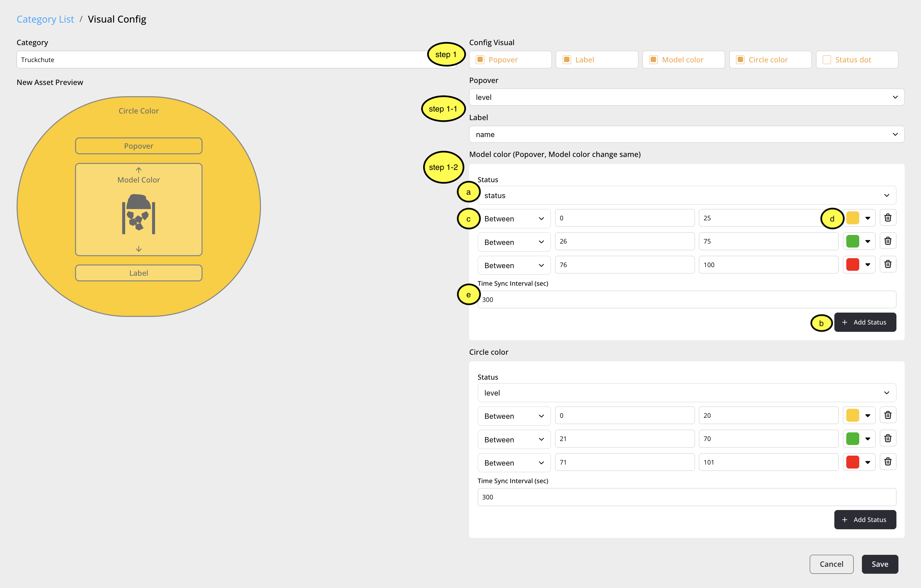Uncheck the Popover checkbox
This screenshot has width=921, height=588.
pos(480,60)
